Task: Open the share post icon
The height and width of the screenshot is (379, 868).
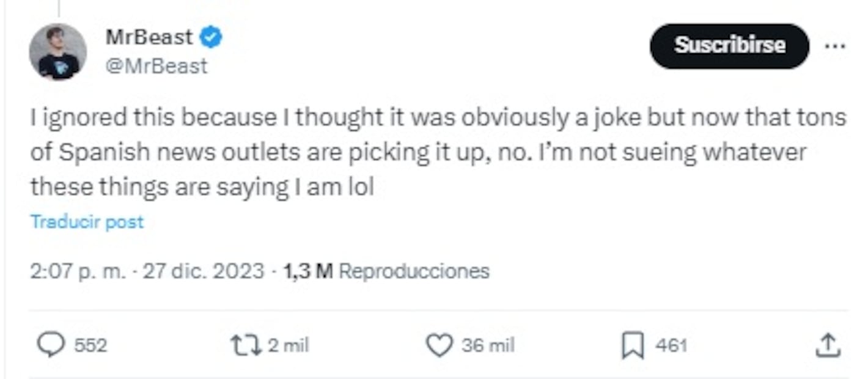Action: pos(828,345)
